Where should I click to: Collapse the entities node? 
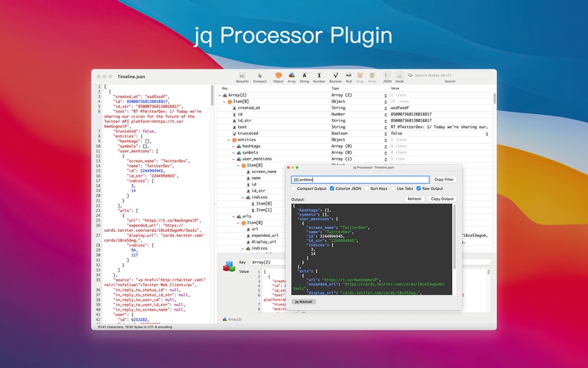229,140
